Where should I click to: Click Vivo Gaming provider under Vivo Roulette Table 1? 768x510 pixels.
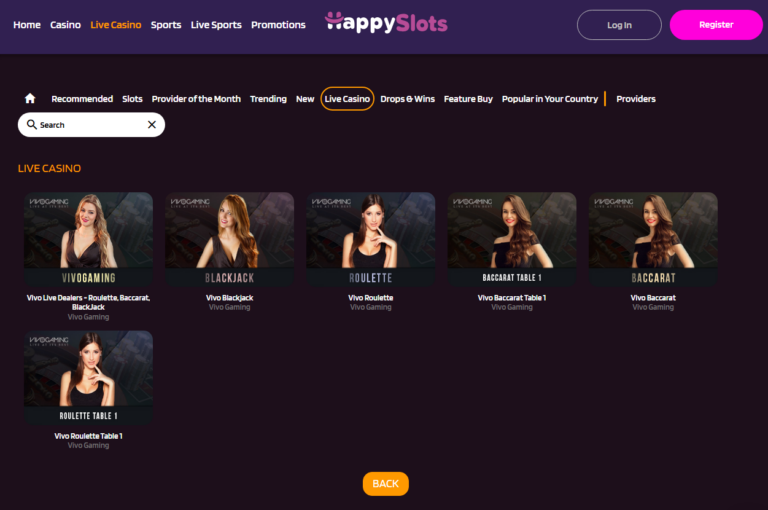tap(88, 445)
